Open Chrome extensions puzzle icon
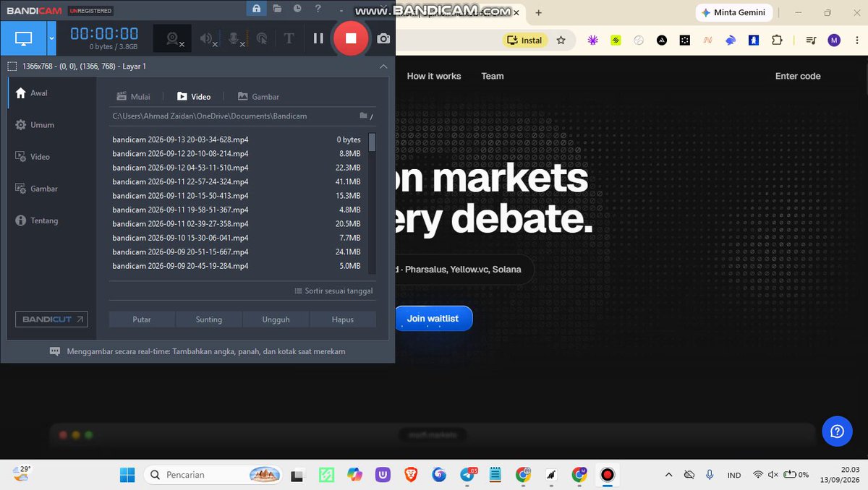The image size is (868, 490). (777, 40)
